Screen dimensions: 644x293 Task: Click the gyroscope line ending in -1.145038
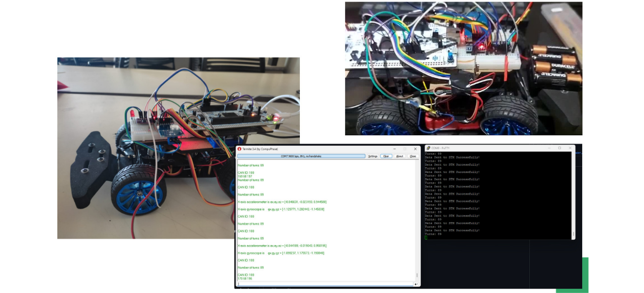click(x=281, y=209)
